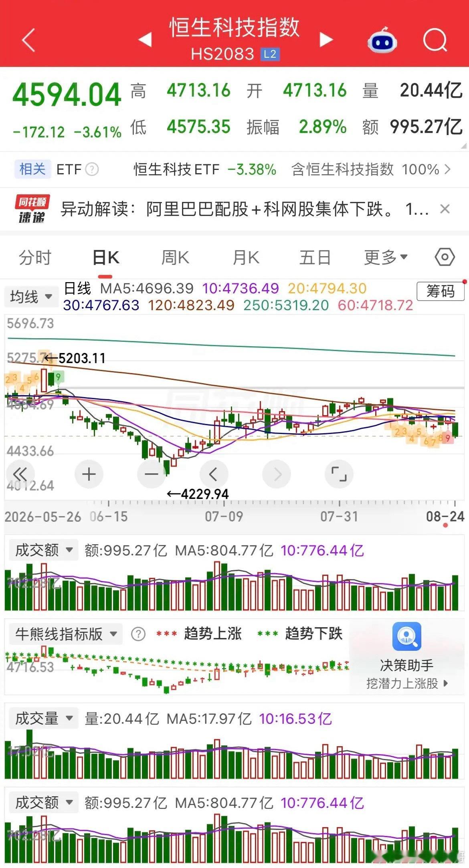
Task: Select the 日K tab
Action: [x=106, y=257]
